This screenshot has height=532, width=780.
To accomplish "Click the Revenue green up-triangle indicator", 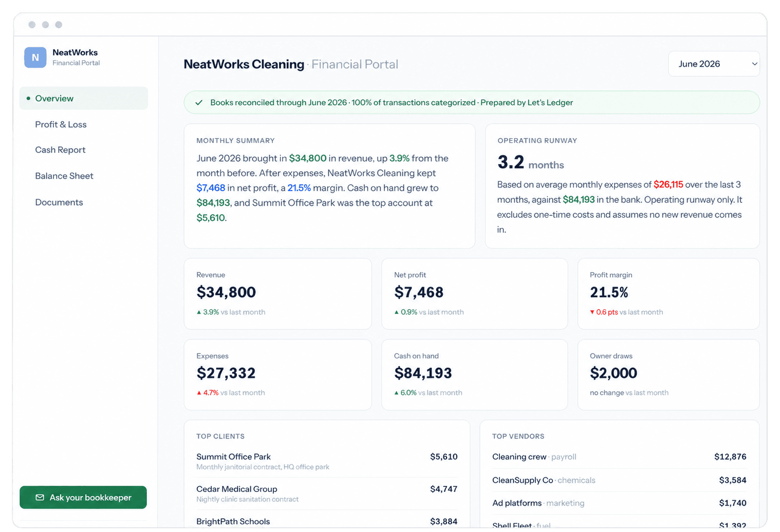I will point(199,312).
